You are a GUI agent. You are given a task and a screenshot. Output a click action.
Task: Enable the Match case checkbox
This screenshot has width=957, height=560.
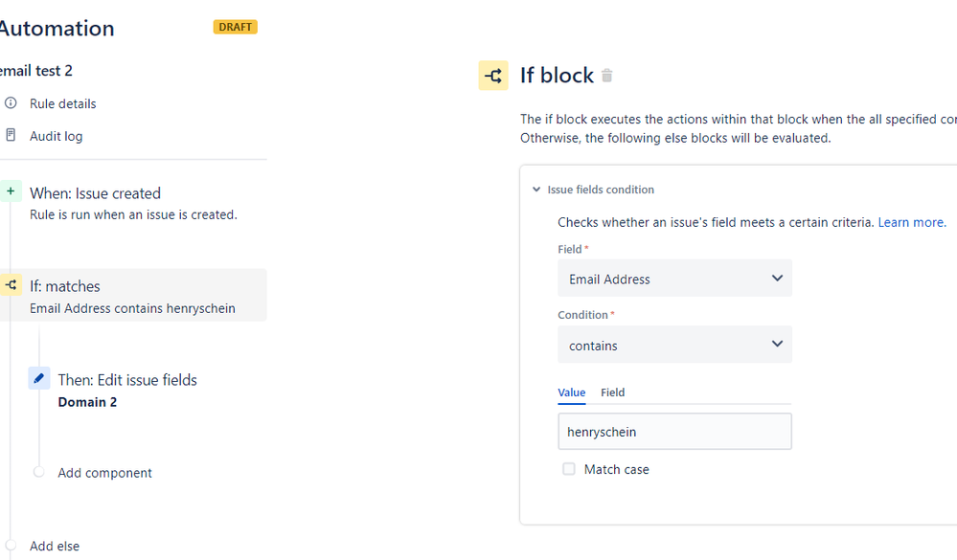point(569,469)
